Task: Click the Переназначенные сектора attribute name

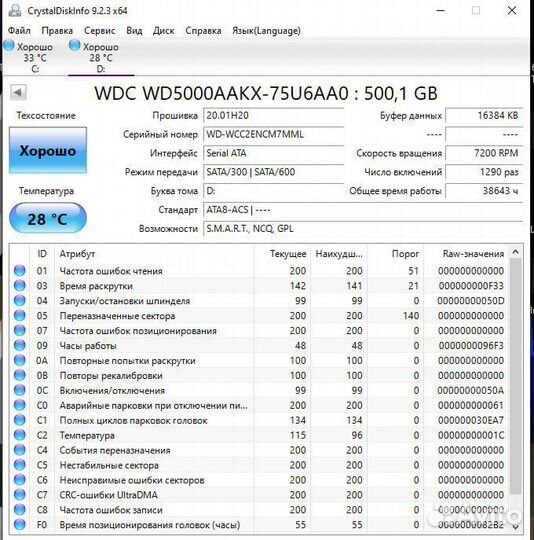Action: [x=117, y=316]
